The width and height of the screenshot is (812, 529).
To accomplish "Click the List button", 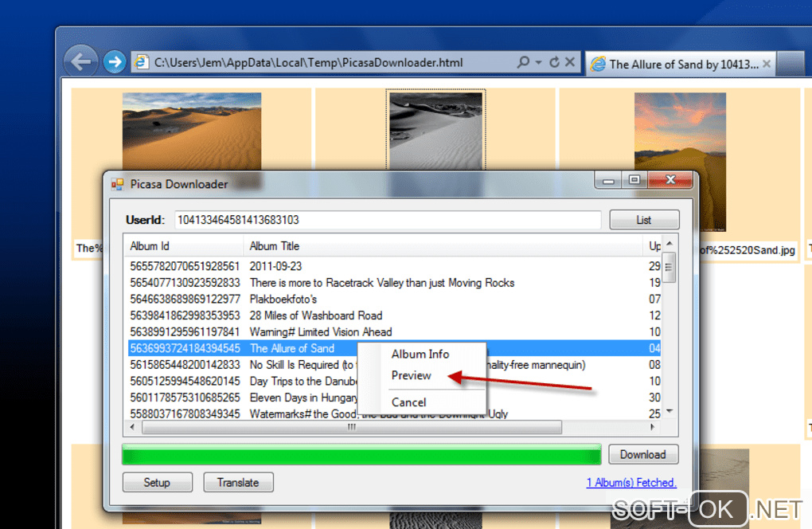I will [644, 220].
